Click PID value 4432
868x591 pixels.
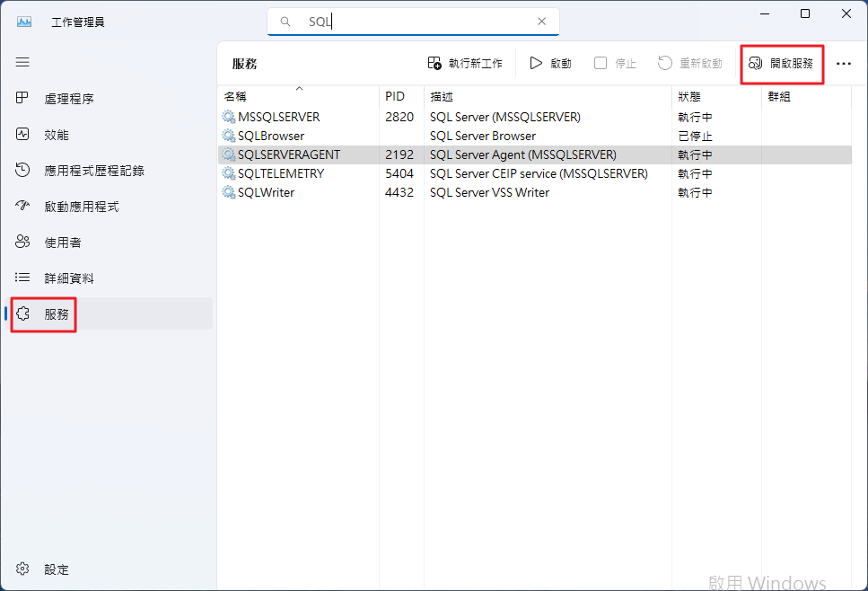[x=399, y=192]
